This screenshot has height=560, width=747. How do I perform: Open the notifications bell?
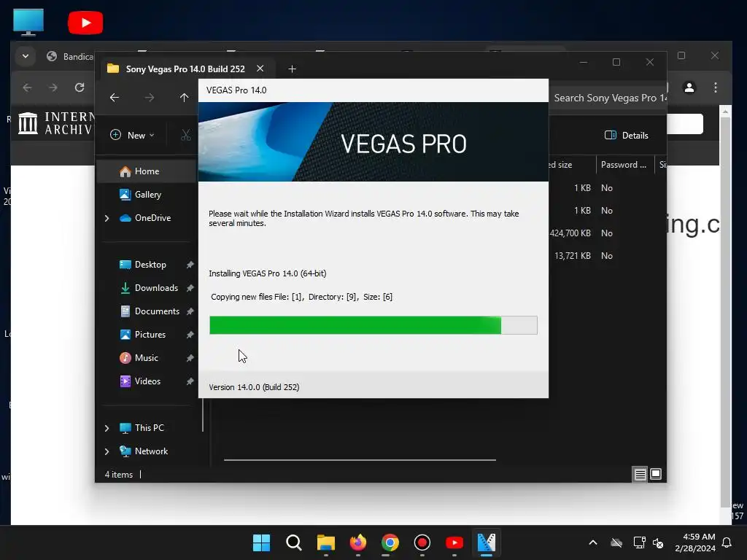pyautogui.click(x=727, y=542)
